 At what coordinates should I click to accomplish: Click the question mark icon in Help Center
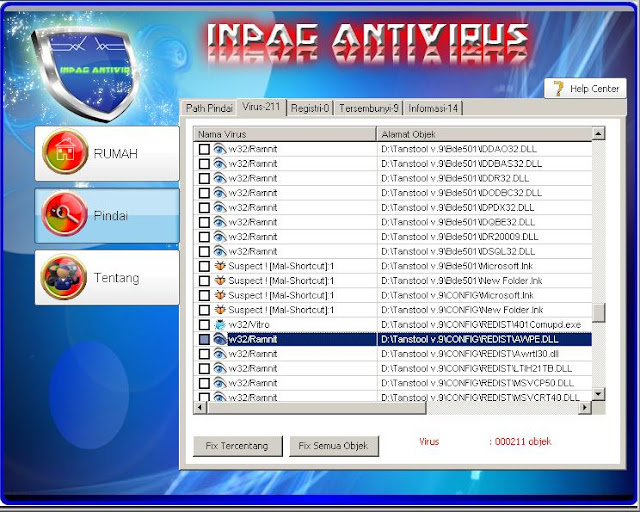[x=558, y=88]
